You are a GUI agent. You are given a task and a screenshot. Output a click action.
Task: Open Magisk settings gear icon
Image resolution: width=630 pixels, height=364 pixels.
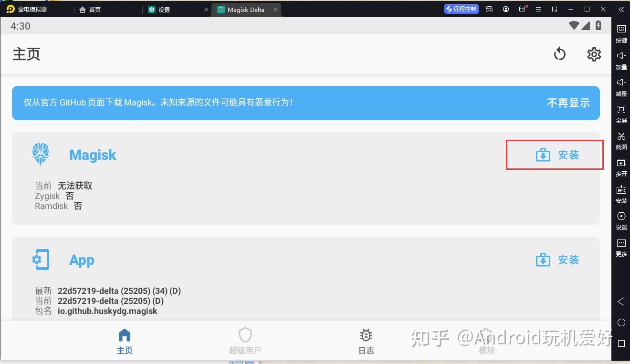pyautogui.click(x=594, y=54)
